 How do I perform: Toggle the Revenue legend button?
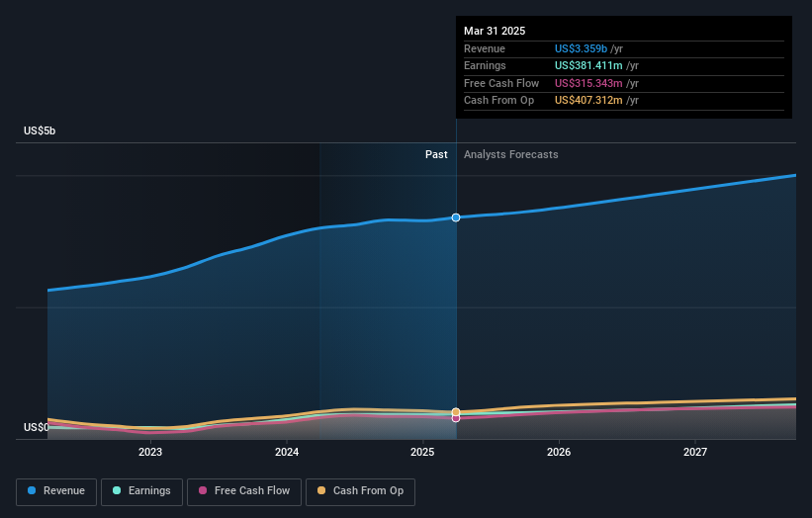[56, 491]
